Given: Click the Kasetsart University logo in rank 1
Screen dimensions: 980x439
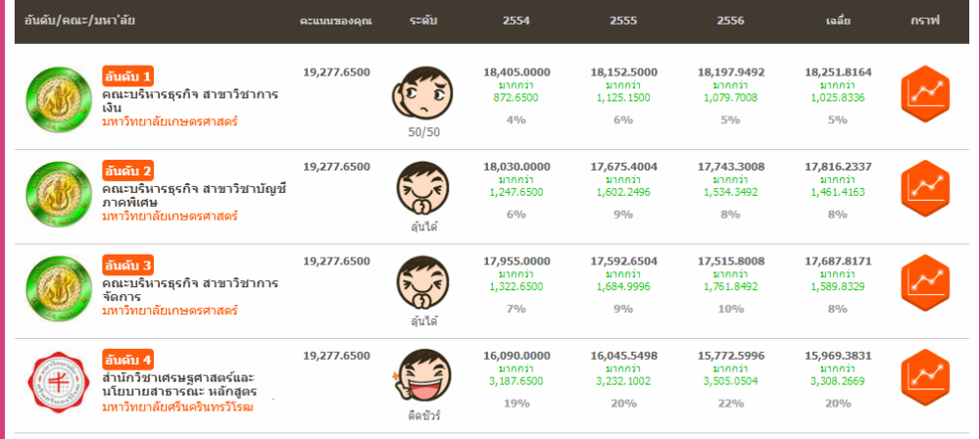Looking at the screenshot, I should 56,98.
